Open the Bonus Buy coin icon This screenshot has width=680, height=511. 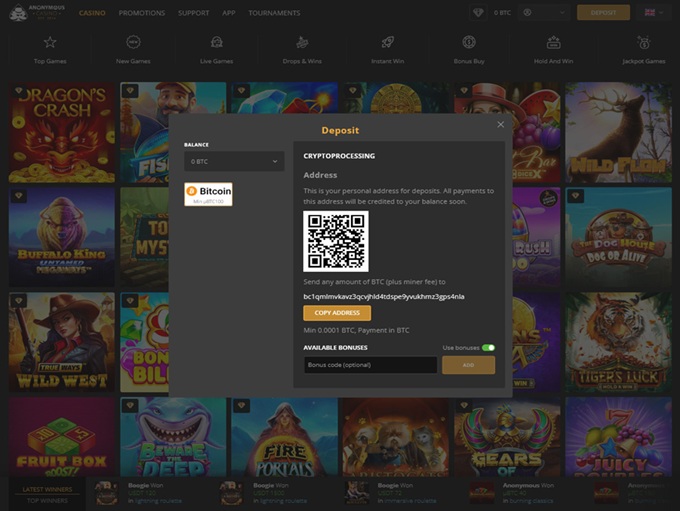(x=469, y=43)
